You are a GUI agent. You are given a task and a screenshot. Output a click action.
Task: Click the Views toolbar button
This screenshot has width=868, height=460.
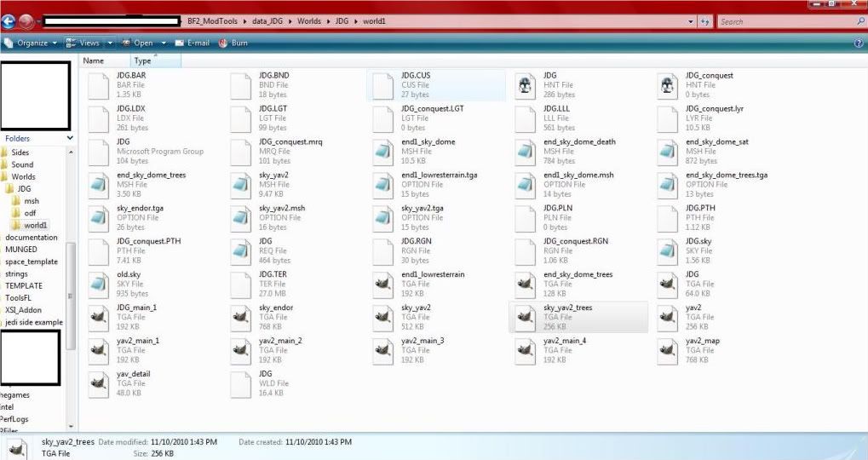84,43
